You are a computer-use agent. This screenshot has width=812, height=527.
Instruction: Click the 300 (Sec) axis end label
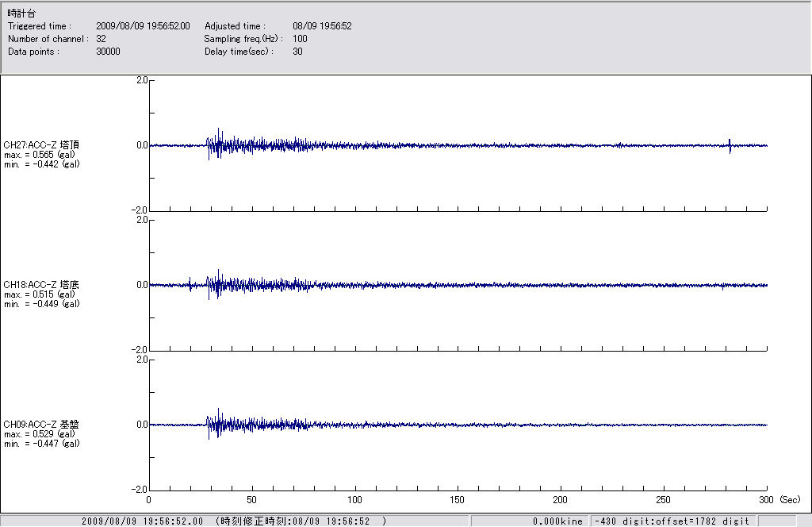776,500
